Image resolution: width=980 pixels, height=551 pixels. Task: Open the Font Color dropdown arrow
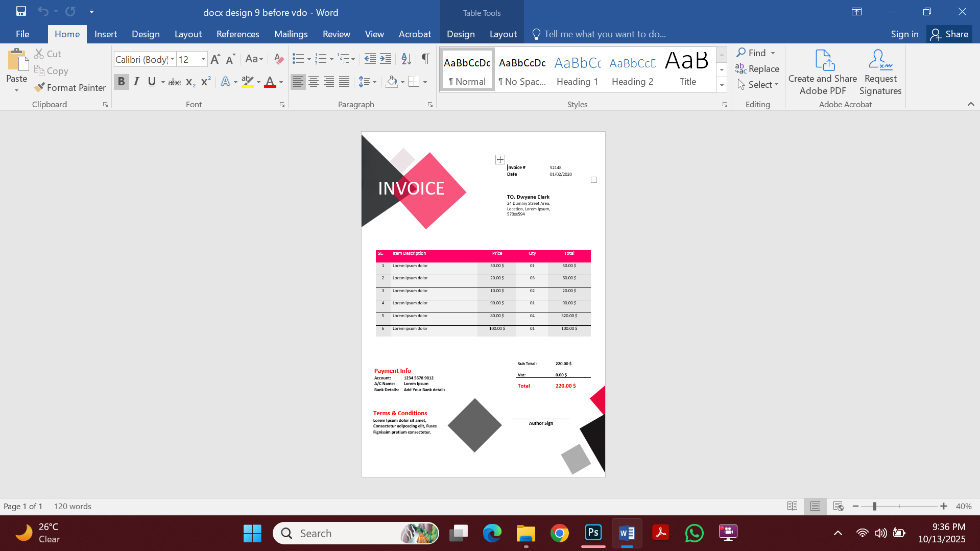[280, 82]
